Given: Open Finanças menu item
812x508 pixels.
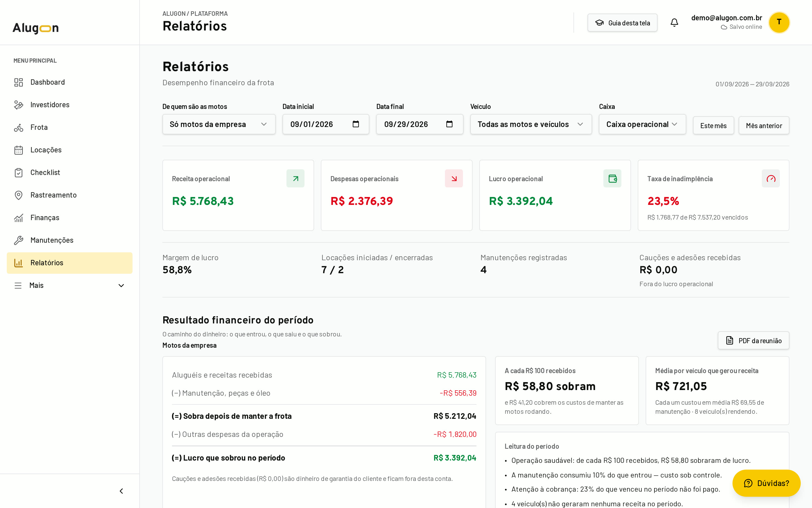Looking at the screenshot, I should (x=69, y=218).
